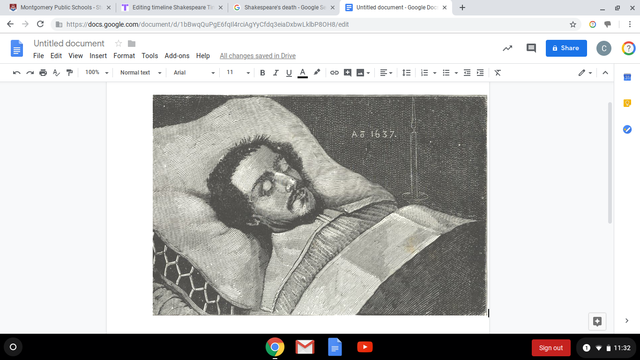This screenshot has height=360, width=640.
Task: Open line spacing options
Action: click(406, 73)
